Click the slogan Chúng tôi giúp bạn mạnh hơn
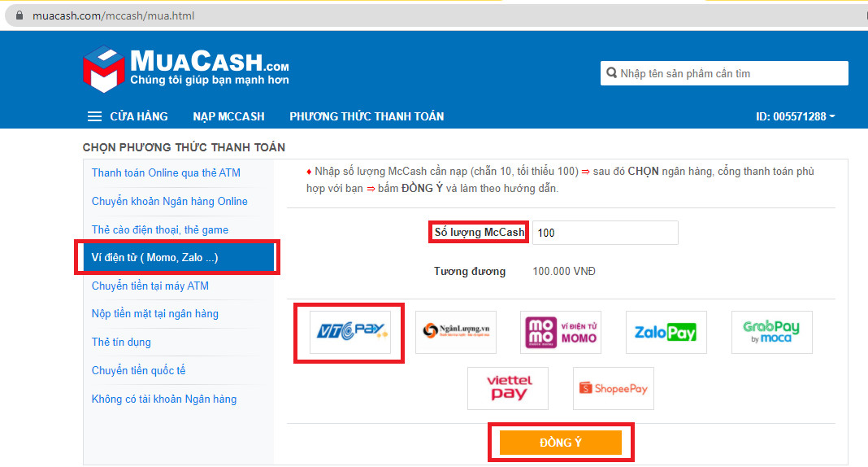This screenshot has height=467, width=868. coord(209,80)
